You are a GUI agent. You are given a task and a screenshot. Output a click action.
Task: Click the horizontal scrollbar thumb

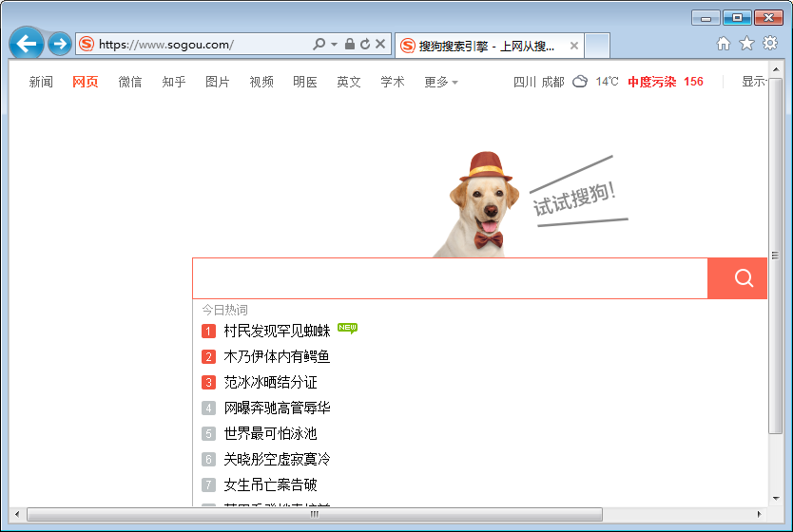tap(315, 514)
